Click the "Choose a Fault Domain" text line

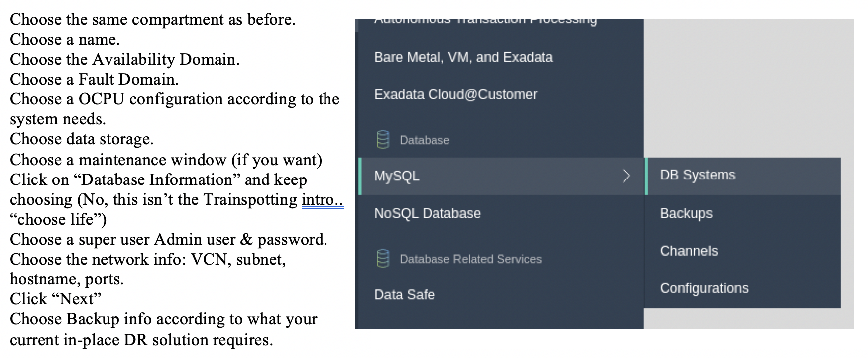94,80
